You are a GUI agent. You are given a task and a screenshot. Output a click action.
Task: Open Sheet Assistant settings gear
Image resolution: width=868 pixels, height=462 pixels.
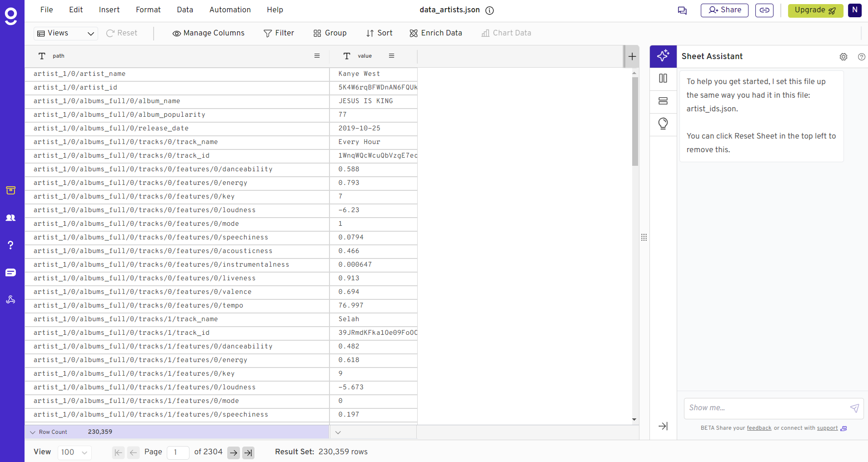pyautogui.click(x=843, y=57)
